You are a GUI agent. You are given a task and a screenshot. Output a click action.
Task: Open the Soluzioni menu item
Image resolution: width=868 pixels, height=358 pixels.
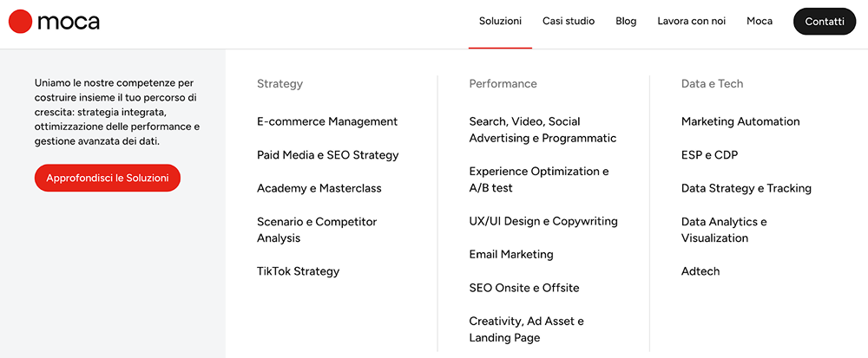500,21
